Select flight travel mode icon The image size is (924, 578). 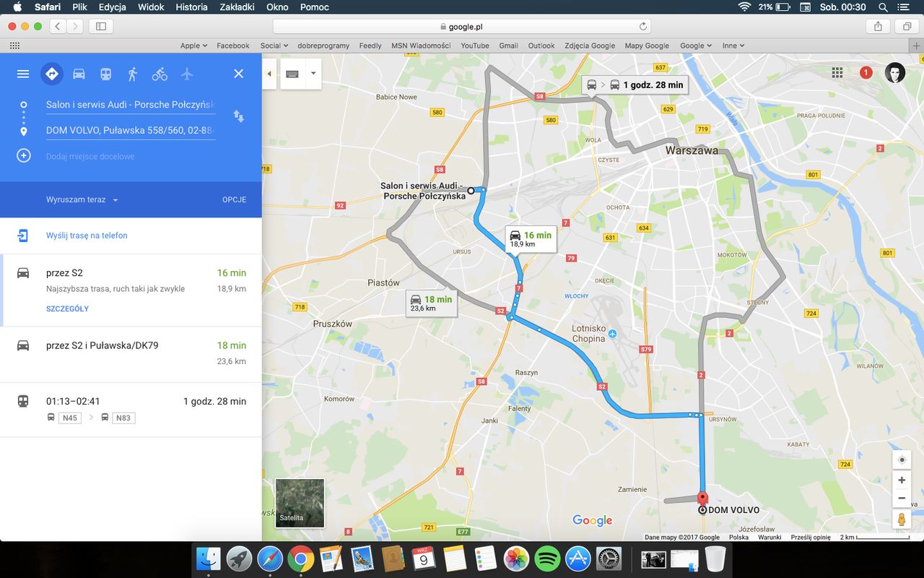click(x=187, y=74)
